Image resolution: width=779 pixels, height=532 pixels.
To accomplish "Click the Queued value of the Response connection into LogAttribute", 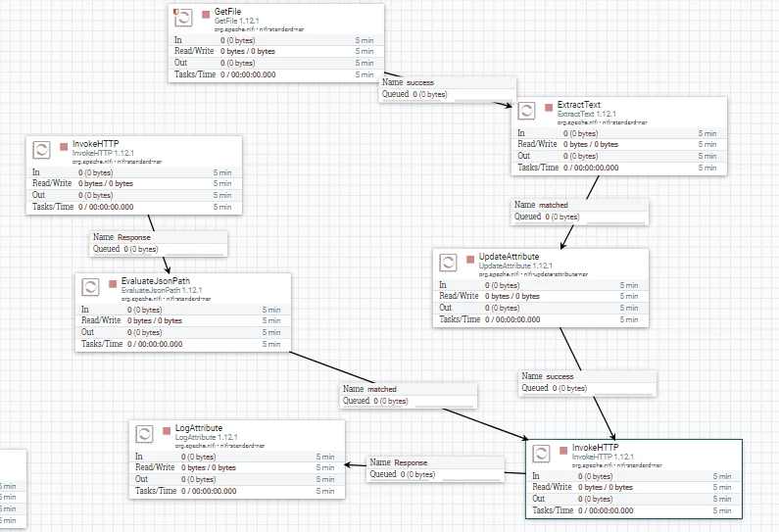I will coord(417,474).
